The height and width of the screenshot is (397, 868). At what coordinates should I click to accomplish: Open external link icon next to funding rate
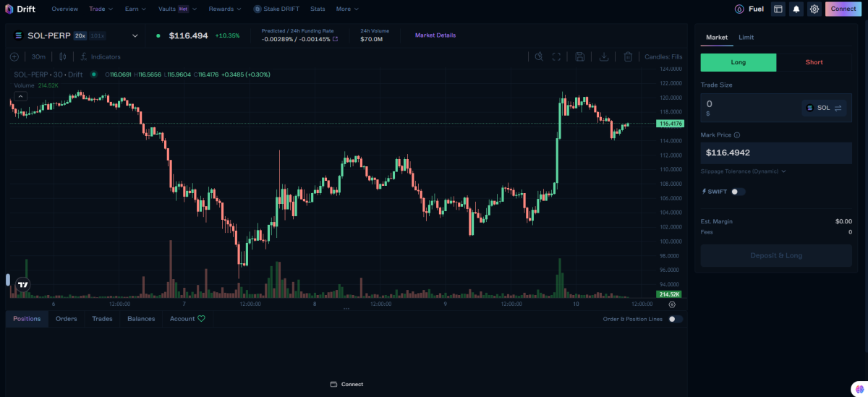click(x=335, y=38)
